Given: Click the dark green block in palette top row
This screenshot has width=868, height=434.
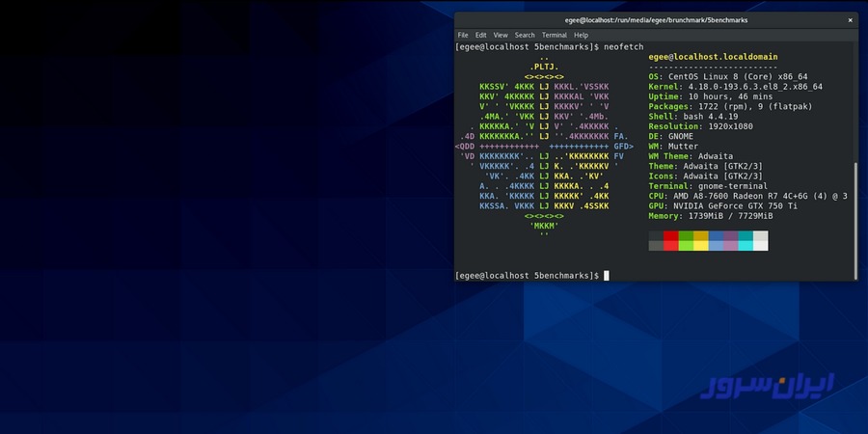Looking at the screenshot, I should 685,236.
